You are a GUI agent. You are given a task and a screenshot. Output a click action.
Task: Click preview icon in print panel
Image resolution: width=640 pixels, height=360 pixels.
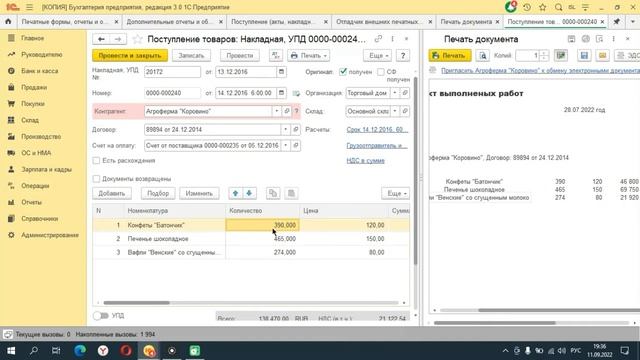(x=482, y=56)
